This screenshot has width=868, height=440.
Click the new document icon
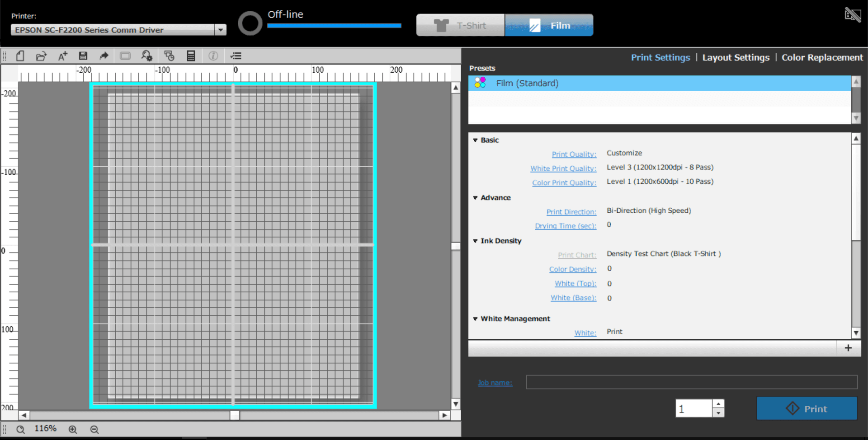[x=20, y=56]
